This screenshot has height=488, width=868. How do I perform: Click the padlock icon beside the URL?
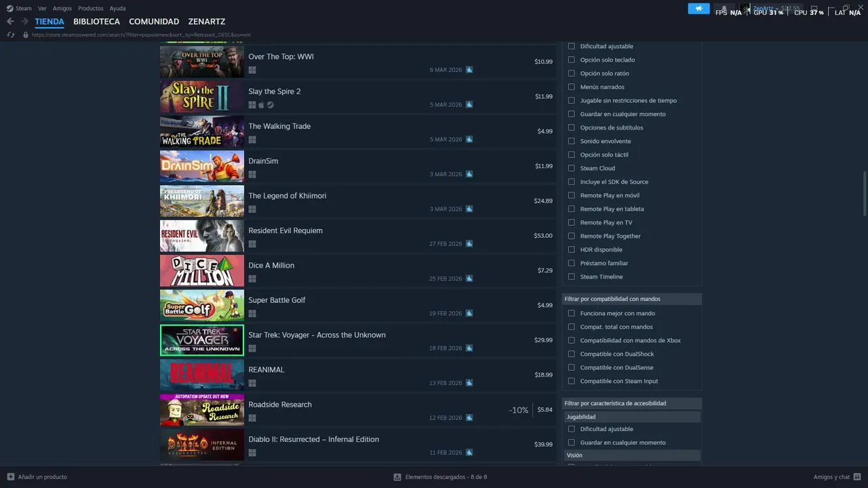(x=26, y=35)
